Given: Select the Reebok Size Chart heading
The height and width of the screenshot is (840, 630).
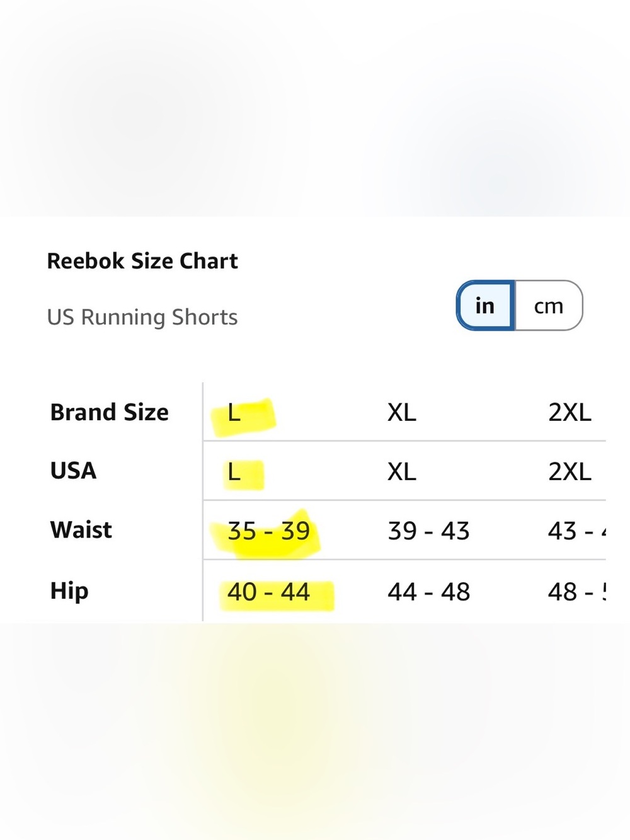Looking at the screenshot, I should click(x=142, y=261).
